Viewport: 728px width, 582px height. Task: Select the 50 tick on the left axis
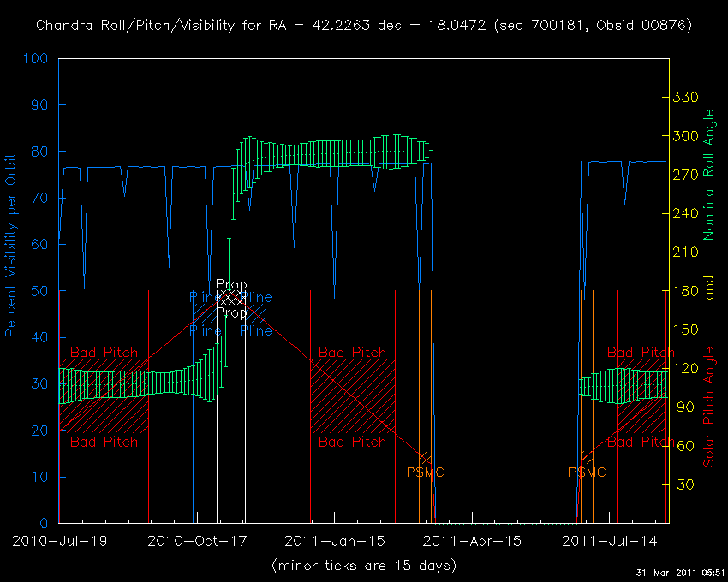pos(40,291)
